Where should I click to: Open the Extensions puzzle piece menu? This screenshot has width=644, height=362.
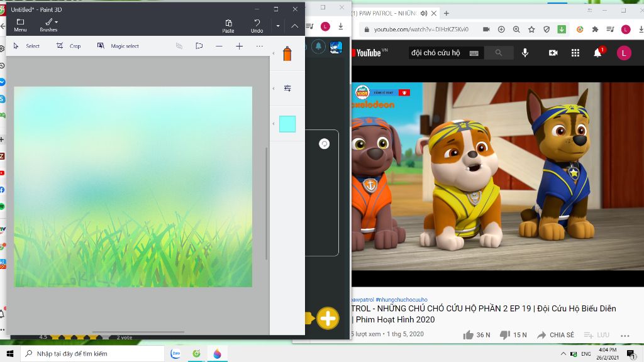(595, 29)
